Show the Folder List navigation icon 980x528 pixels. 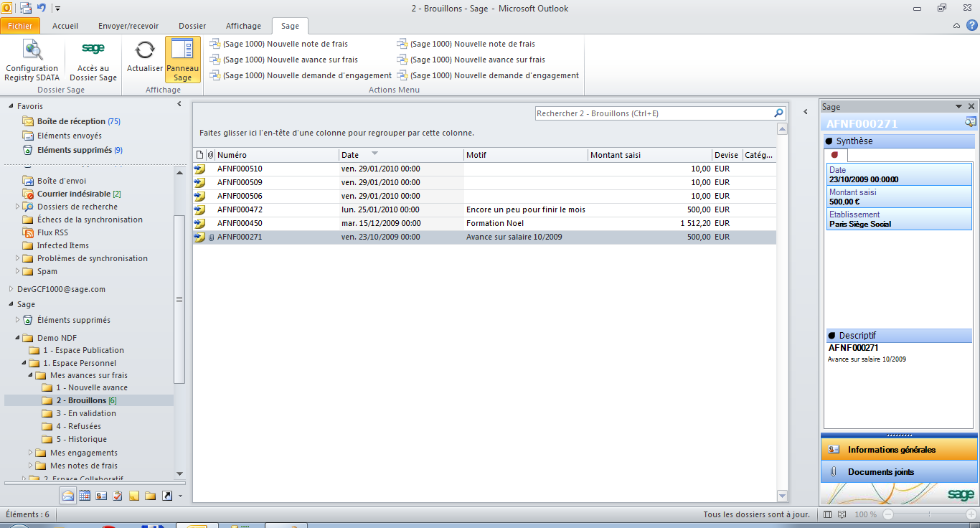(151, 495)
